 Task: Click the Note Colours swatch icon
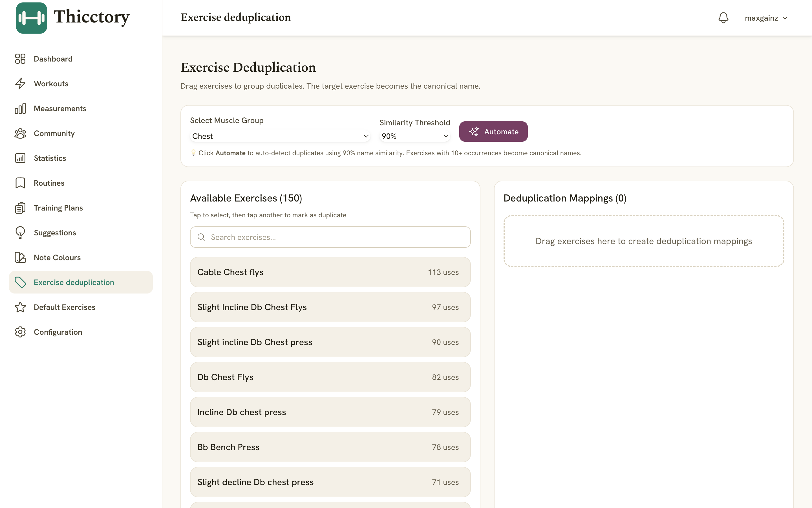point(20,257)
